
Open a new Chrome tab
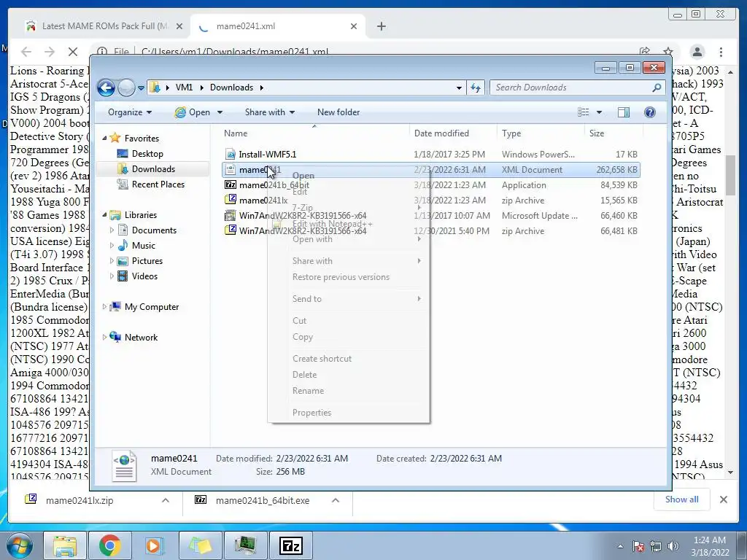tap(381, 26)
